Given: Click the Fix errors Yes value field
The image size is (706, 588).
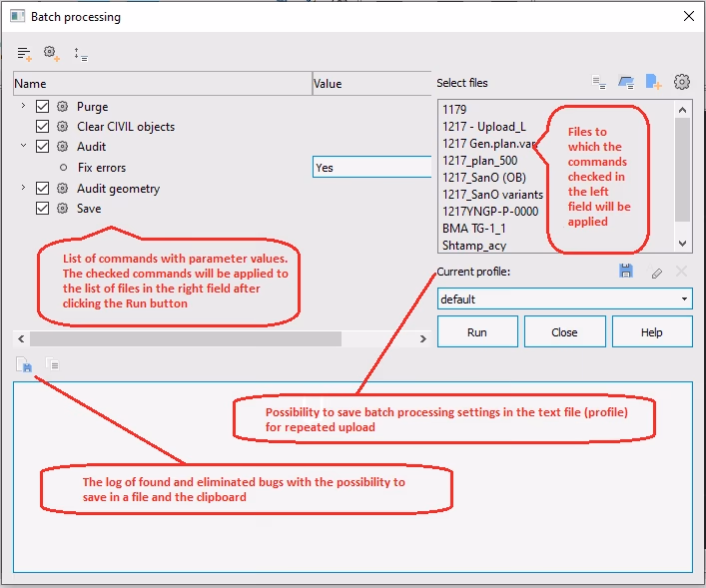Looking at the screenshot, I should tap(371, 167).
